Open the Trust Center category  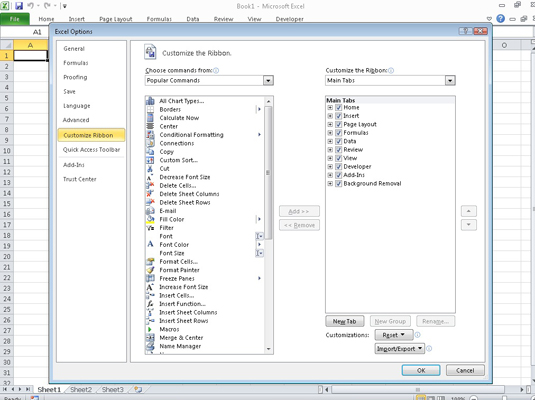click(79, 179)
